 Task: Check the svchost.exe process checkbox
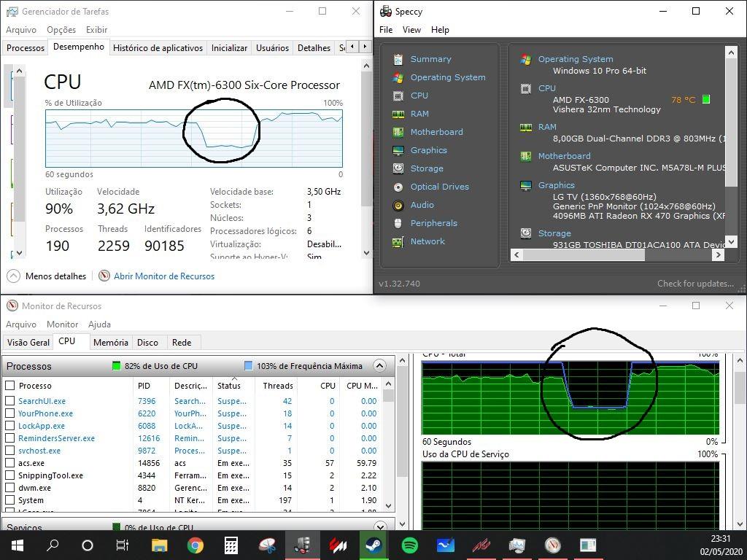tap(9, 451)
